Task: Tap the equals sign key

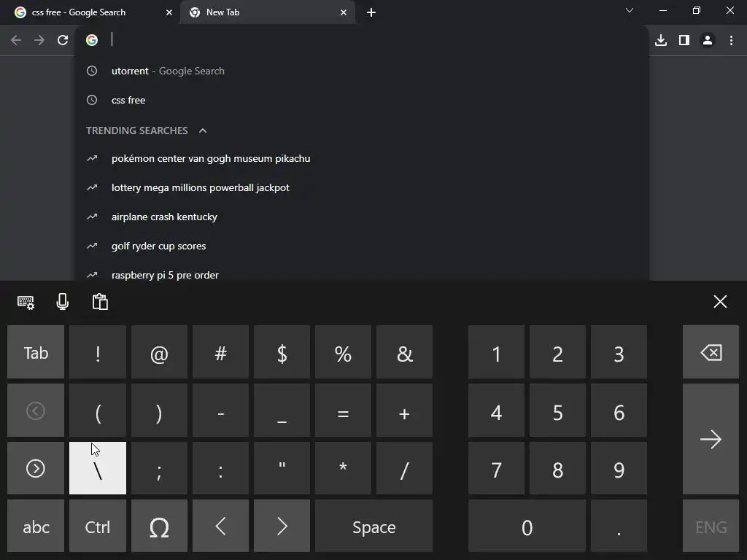Action: pyautogui.click(x=343, y=411)
